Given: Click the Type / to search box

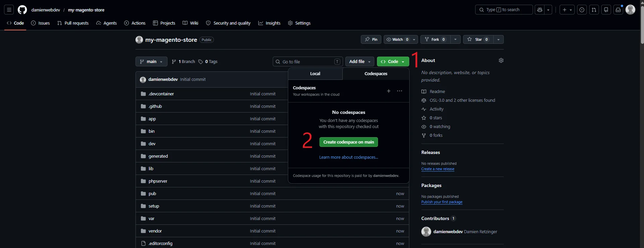Looking at the screenshot, I should coord(504,10).
